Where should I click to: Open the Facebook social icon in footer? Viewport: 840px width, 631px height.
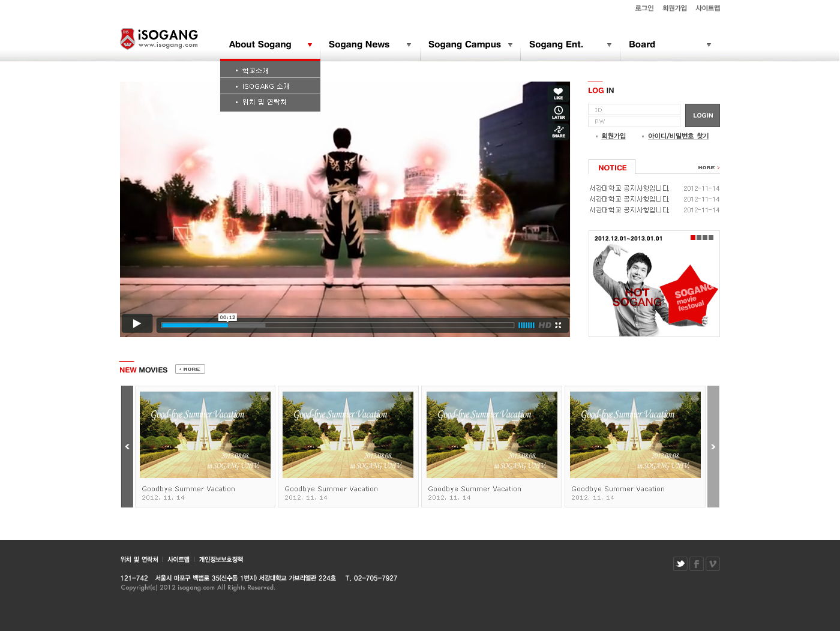[x=696, y=564]
